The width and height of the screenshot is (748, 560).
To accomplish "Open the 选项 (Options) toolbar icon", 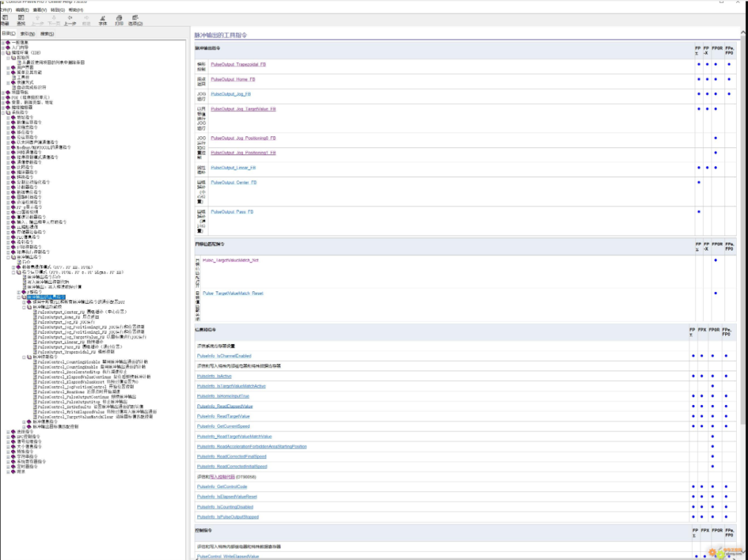I will coord(135,19).
